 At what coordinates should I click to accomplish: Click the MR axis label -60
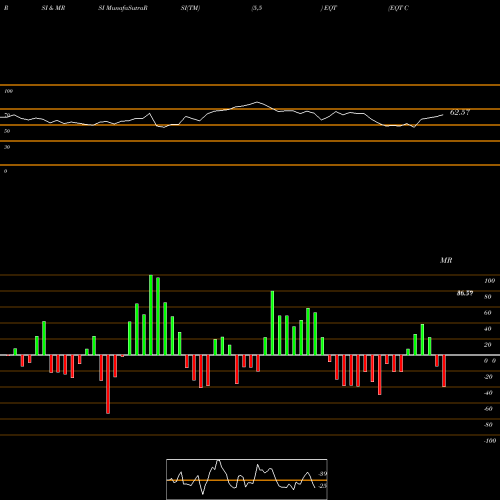point(488,409)
